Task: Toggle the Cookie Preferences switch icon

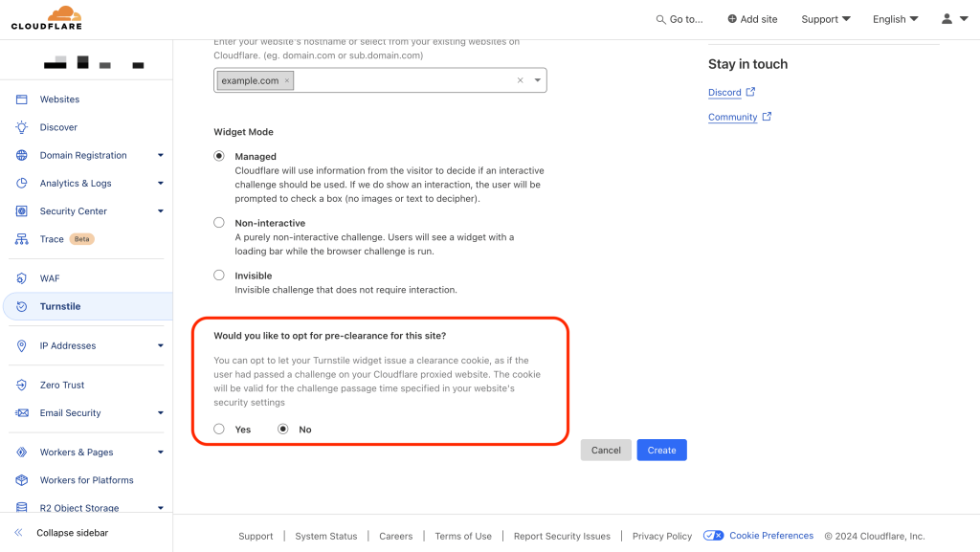Action: [x=713, y=536]
